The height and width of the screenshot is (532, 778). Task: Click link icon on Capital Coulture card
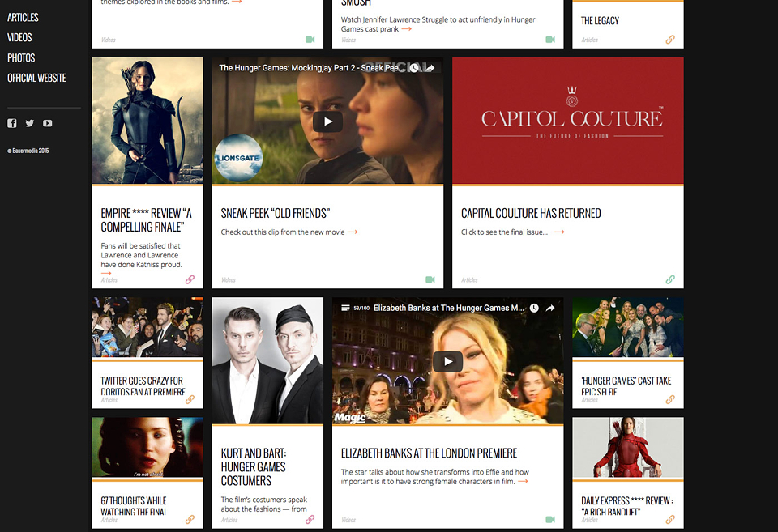pos(670,279)
